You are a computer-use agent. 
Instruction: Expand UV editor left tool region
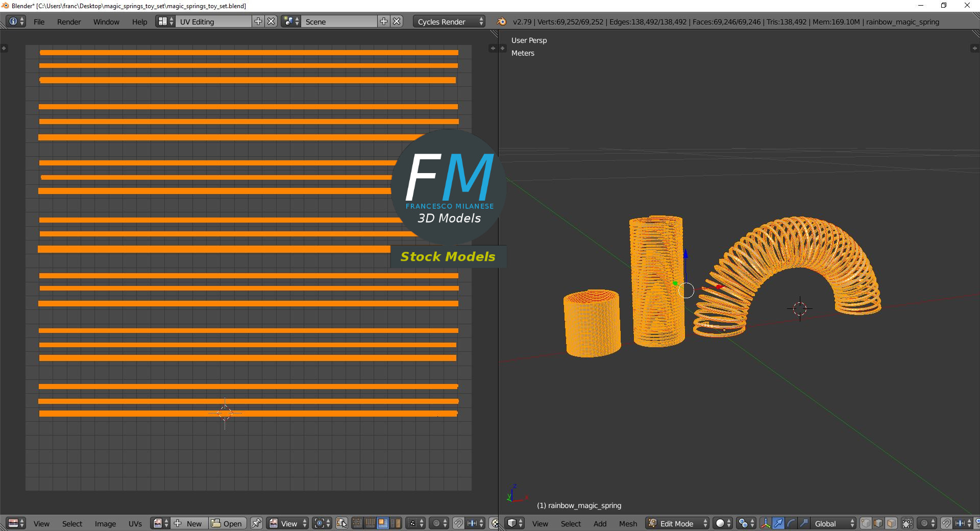point(4,48)
